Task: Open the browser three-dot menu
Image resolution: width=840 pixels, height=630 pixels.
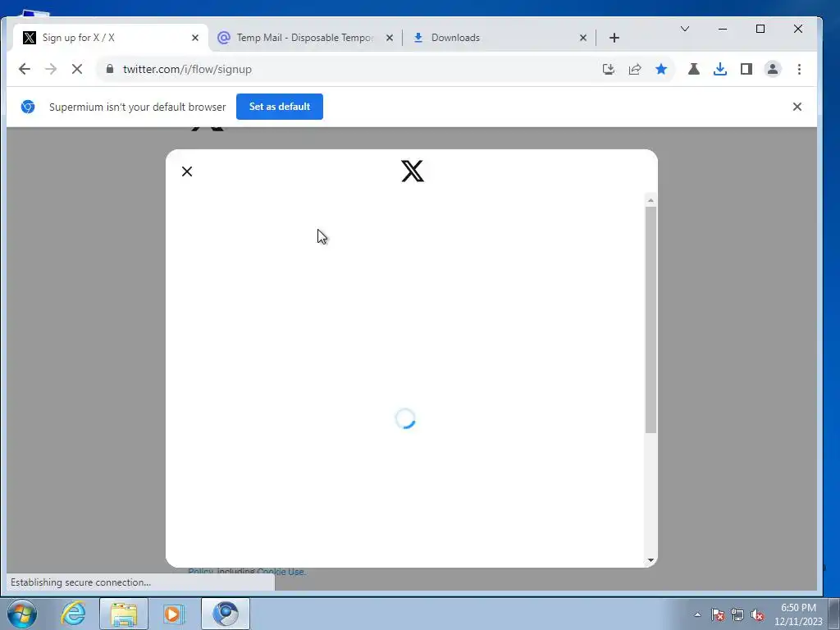Action: pyautogui.click(x=799, y=69)
